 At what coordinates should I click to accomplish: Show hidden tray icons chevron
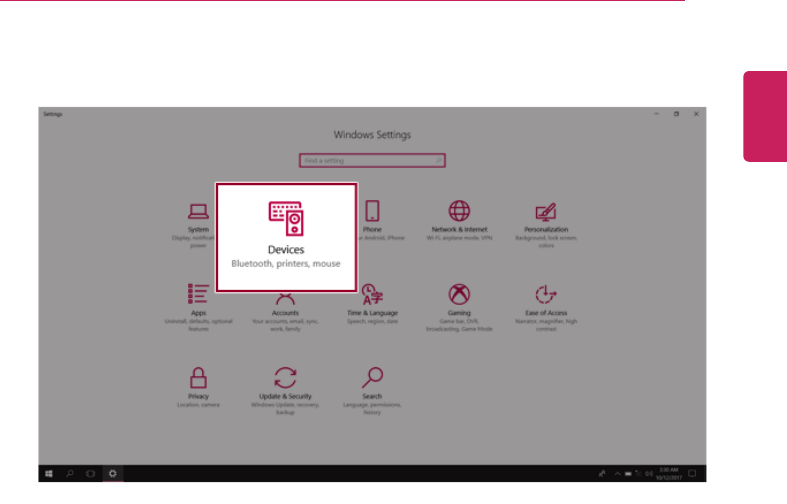pyautogui.click(x=617, y=473)
